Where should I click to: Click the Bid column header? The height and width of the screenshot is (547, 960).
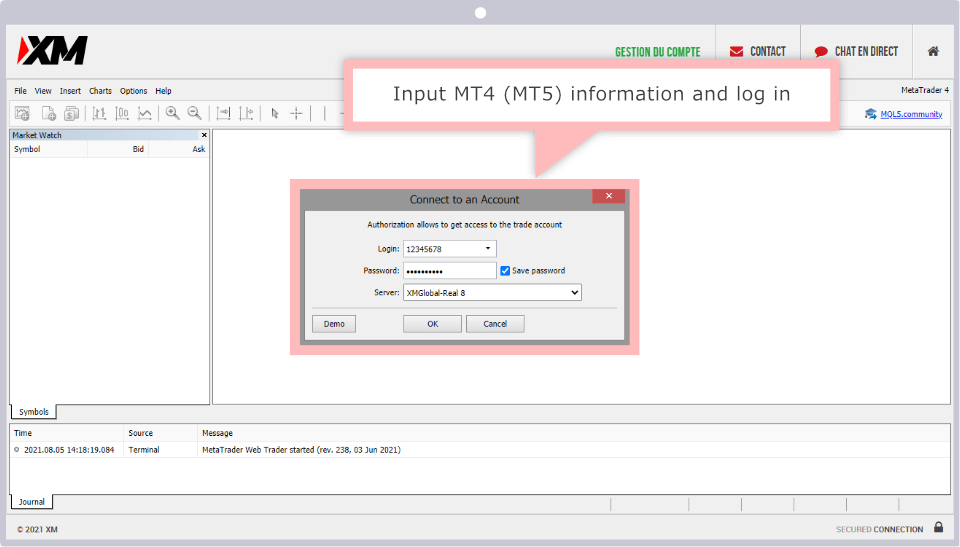tap(118, 149)
